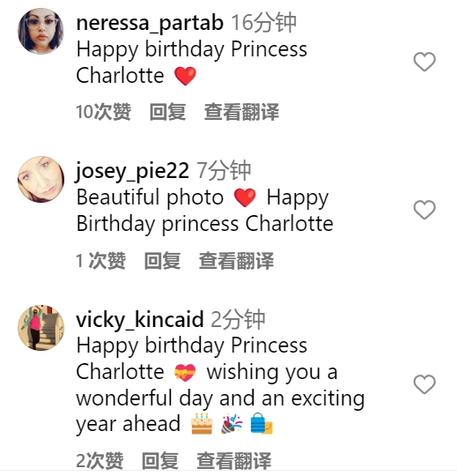Click the birthday cake emoji in vicky_kincaid's comment
The width and height of the screenshot is (457, 476).
[202, 424]
